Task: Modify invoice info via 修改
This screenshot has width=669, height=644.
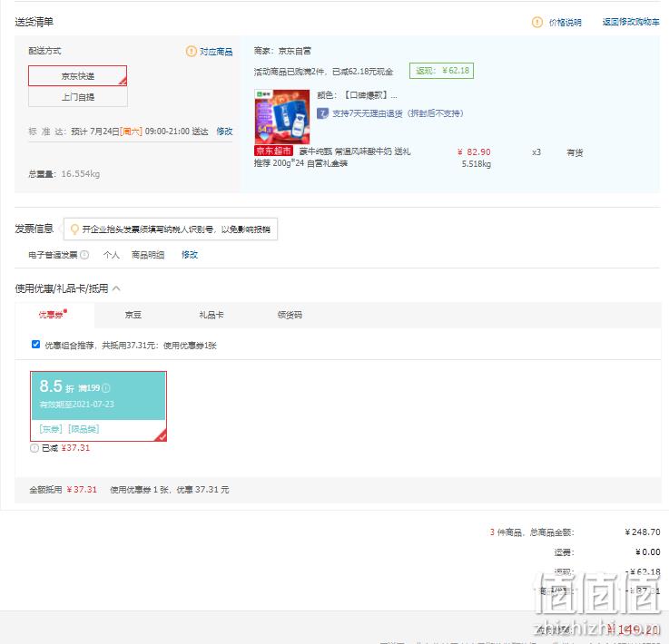Action: (x=190, y=255)
